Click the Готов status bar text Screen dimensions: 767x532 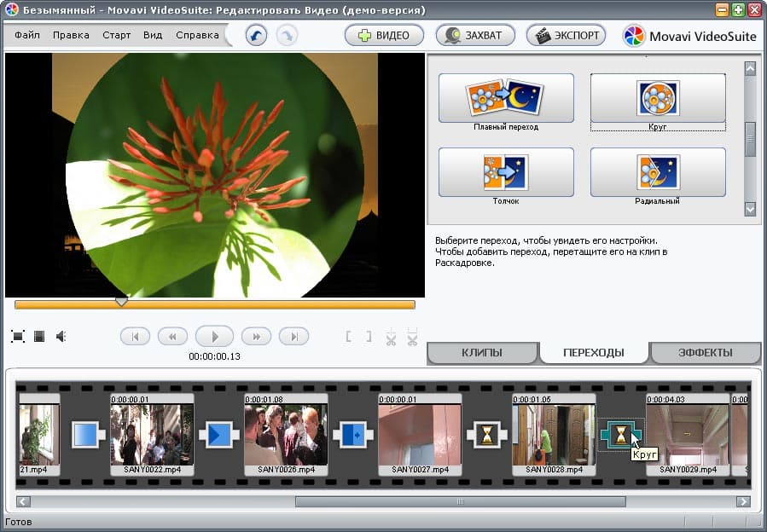click(19, 522)
